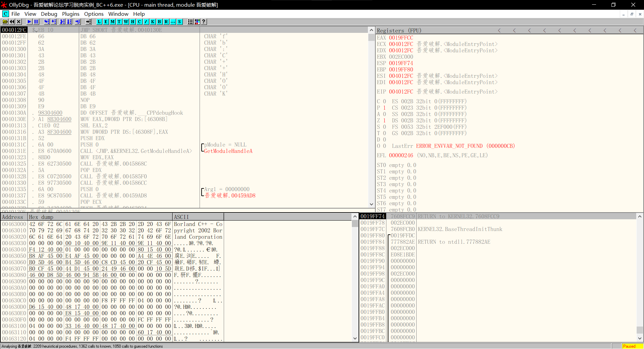The height and width of the screenshot is (349, 644).
Task: Open Call stack with K button
Action: [153, 22]
